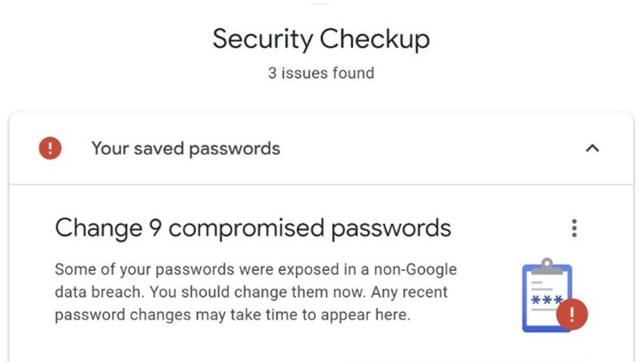Open the three-dot options menu
This screenshot has height=362, width=644.
click(x=574, y=228)
